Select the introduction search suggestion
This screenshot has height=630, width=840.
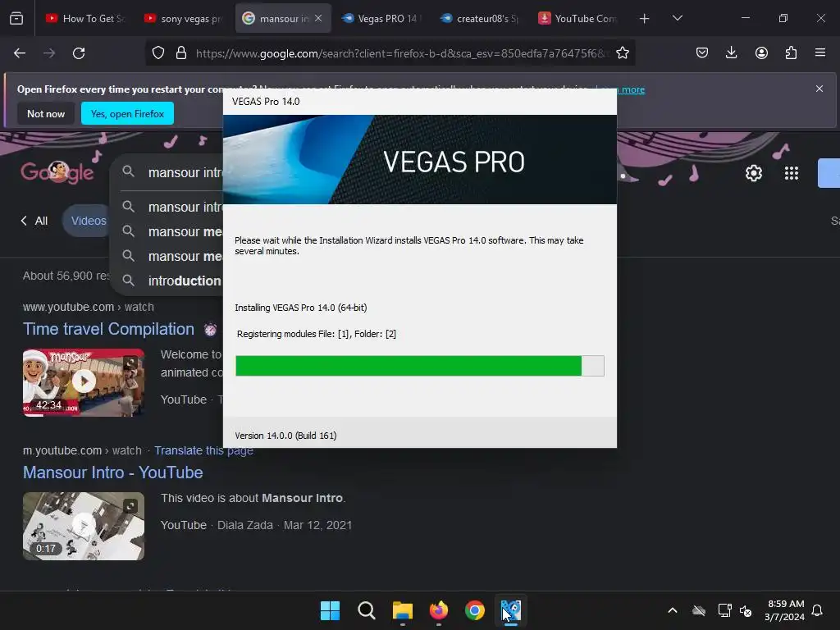pyautogui.click(x=171, y=281)
